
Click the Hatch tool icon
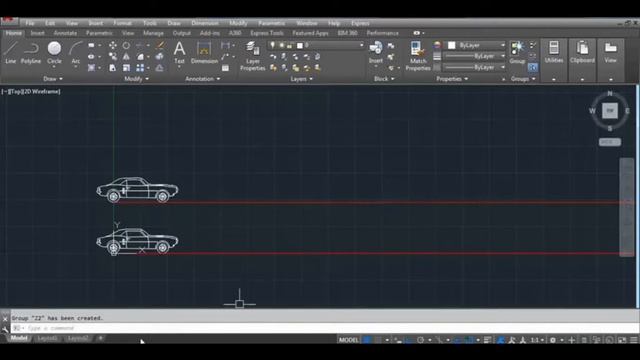click(x=91, y=68)
